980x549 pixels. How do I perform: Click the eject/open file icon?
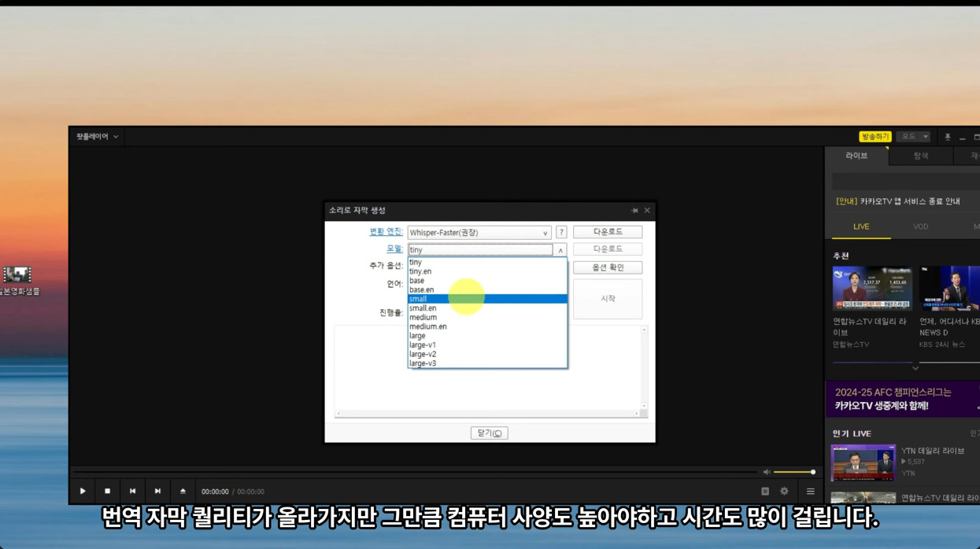(183, 492)
